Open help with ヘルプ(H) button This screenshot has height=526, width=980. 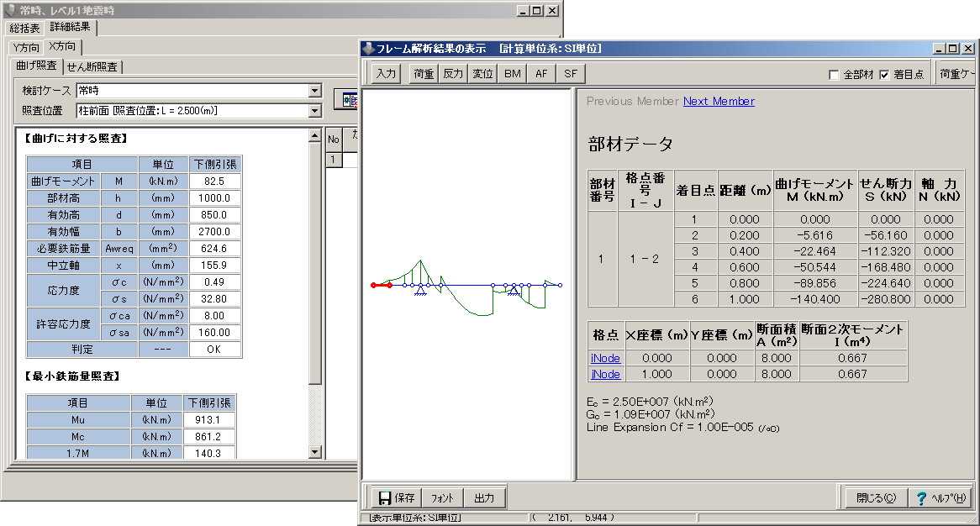tap(940, 498)
